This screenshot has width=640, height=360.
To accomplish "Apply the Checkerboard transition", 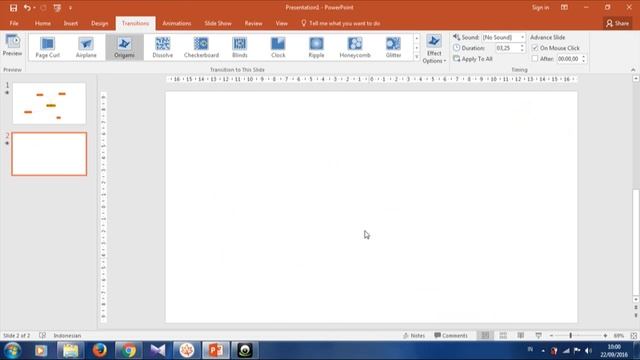I will (x=201, y=47).
